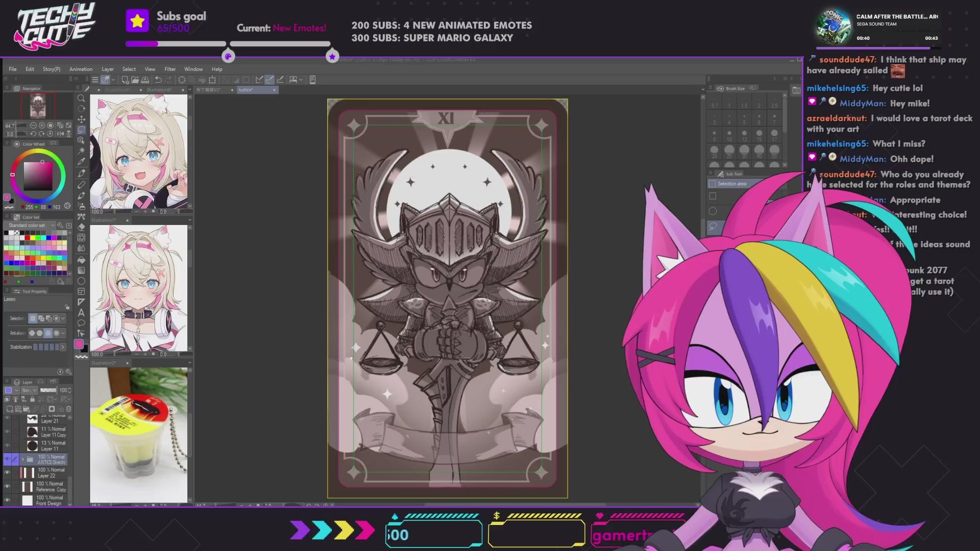Select the Auto select magic wand tool
980x551 pixels.
point(81,151)
